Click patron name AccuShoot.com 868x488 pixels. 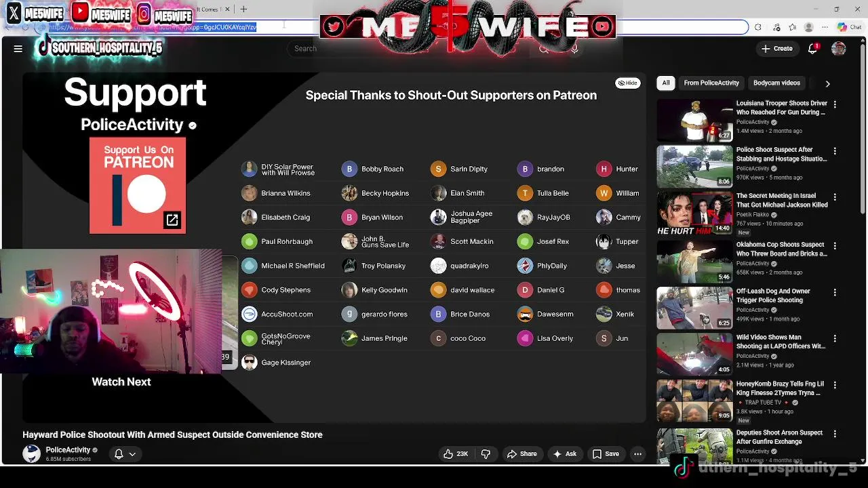point(287,314)
